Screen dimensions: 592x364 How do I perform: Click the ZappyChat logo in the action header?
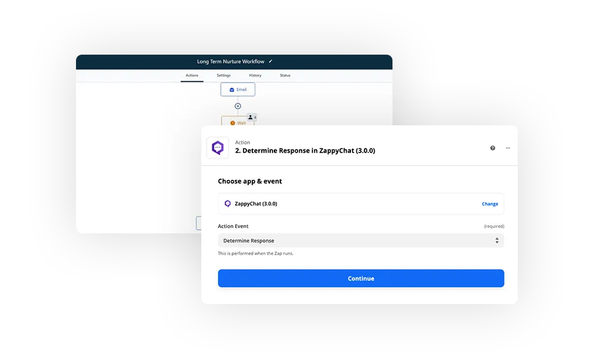pyautogui.click(x=217, y=148)
